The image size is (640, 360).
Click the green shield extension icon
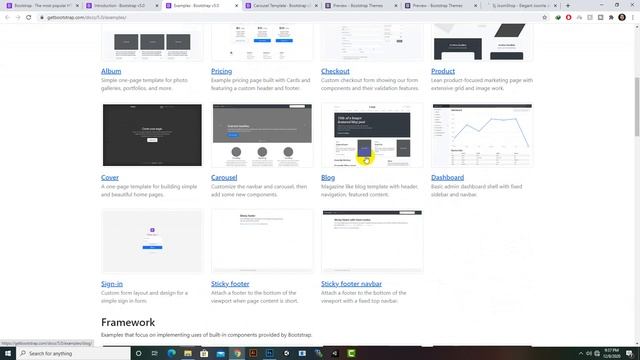[x=558, y=18]
